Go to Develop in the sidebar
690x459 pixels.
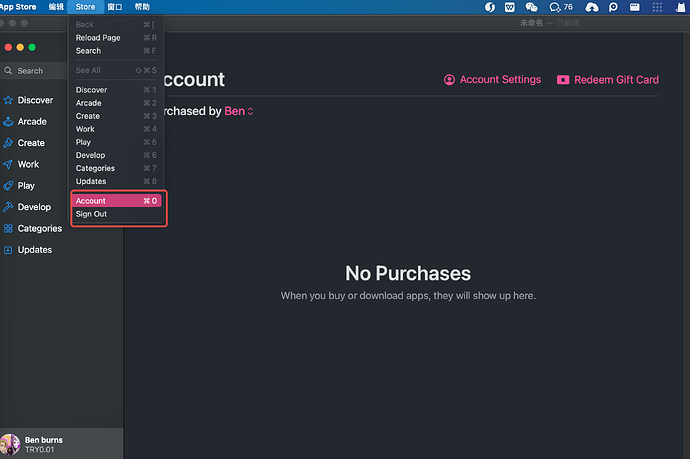pos(34,207)
